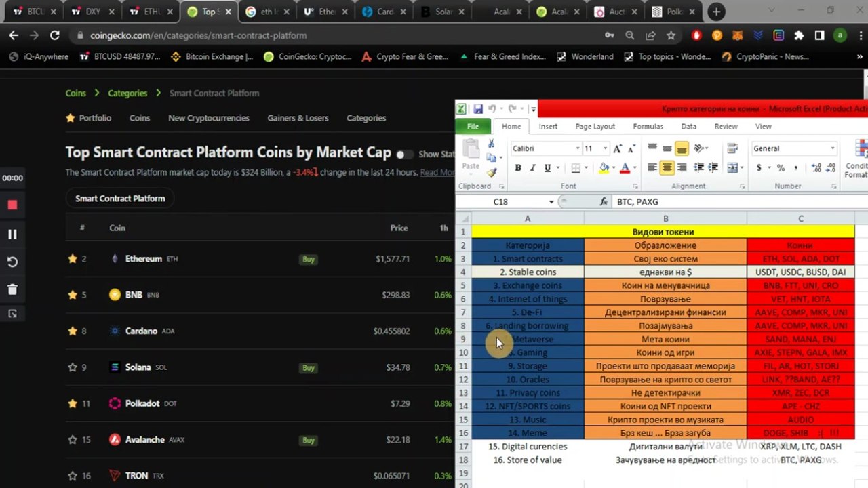This screenshot has width=868, height=488.
Task: Add Solana to favorites via star
Action: point(73,367)
